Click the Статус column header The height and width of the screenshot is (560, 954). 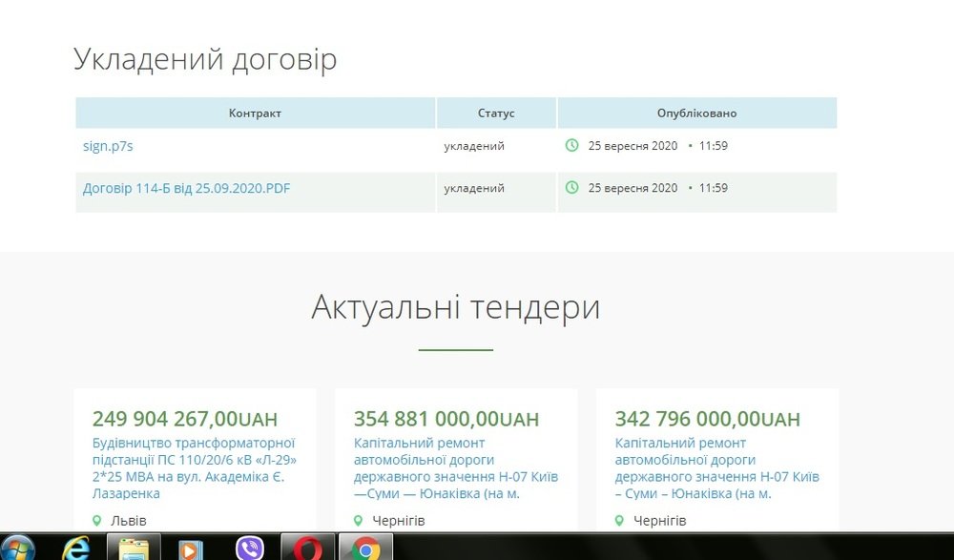[496, 114]
